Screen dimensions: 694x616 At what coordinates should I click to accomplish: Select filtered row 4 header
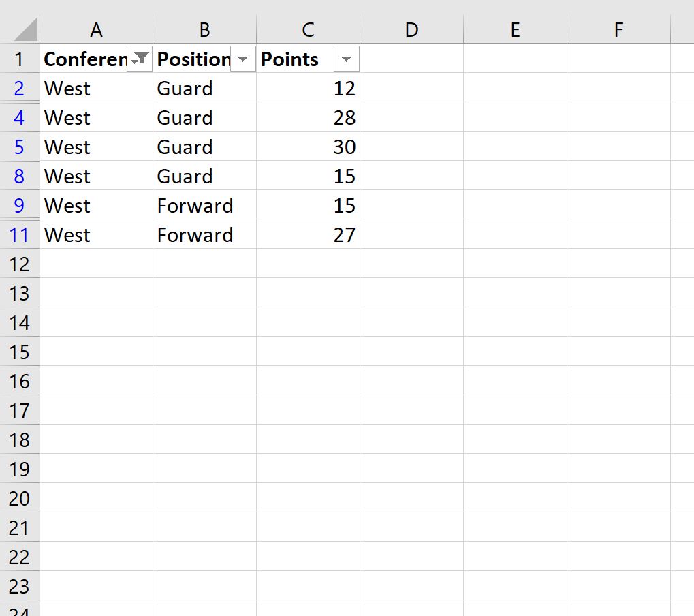click(x=19, y=118)
